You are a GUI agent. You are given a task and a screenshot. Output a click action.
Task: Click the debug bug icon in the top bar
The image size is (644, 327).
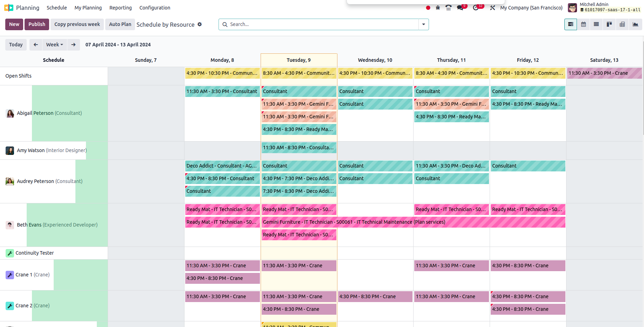(x=438, y=7)
